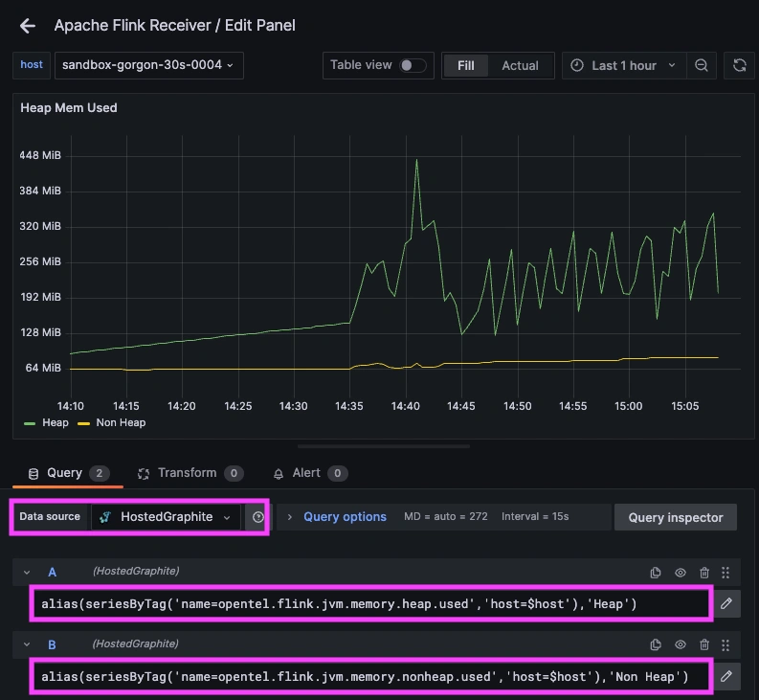Click the (HostedGraphite) label in query A
Viewport: 759px width, 700px height.
[136, 571]
